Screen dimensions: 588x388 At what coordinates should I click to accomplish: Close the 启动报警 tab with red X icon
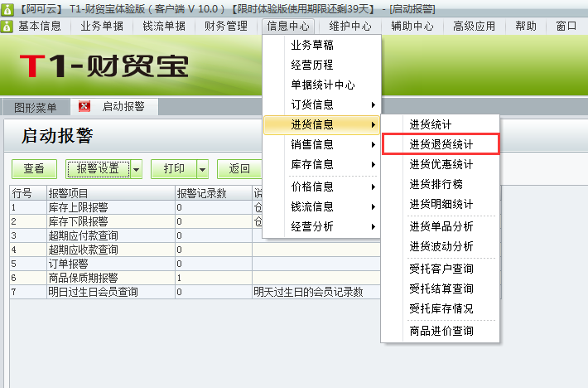[84, 107]
